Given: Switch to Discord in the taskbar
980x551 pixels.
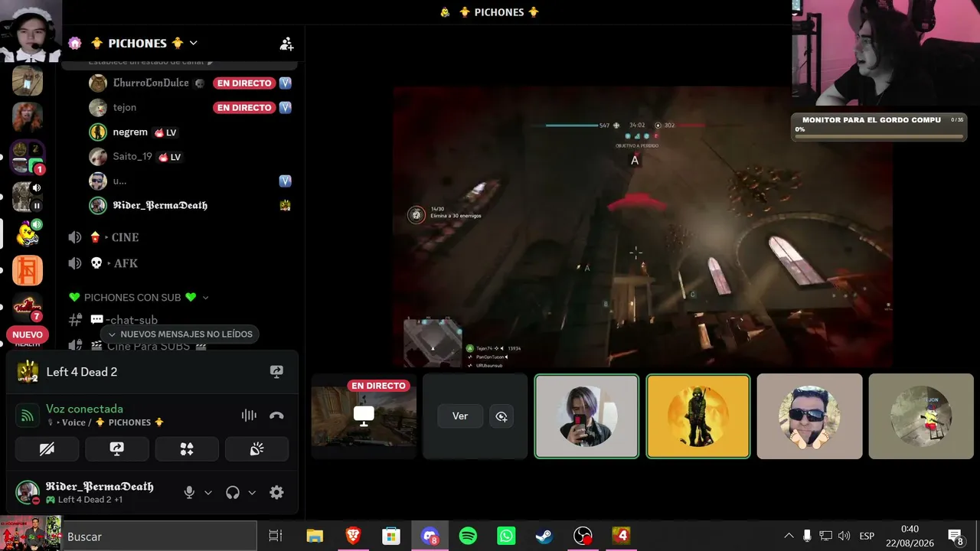Looking at the screenshot, I should 430,536.
